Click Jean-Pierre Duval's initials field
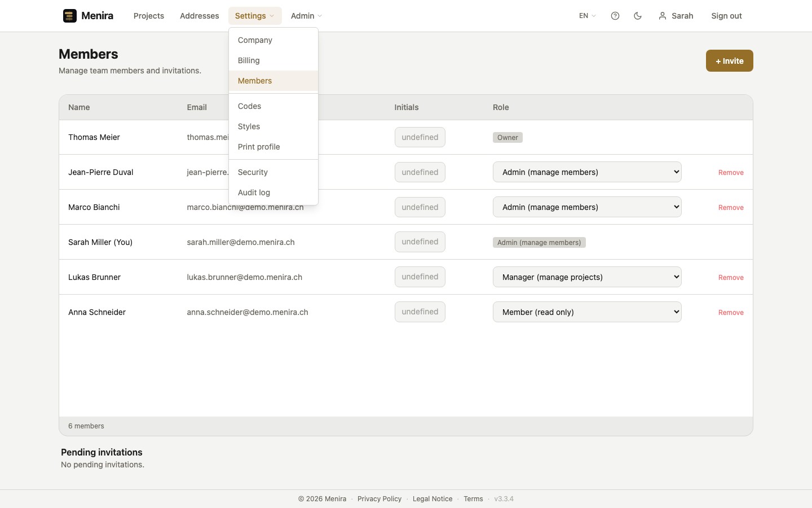The image size is (812, 508). (420, 172)
